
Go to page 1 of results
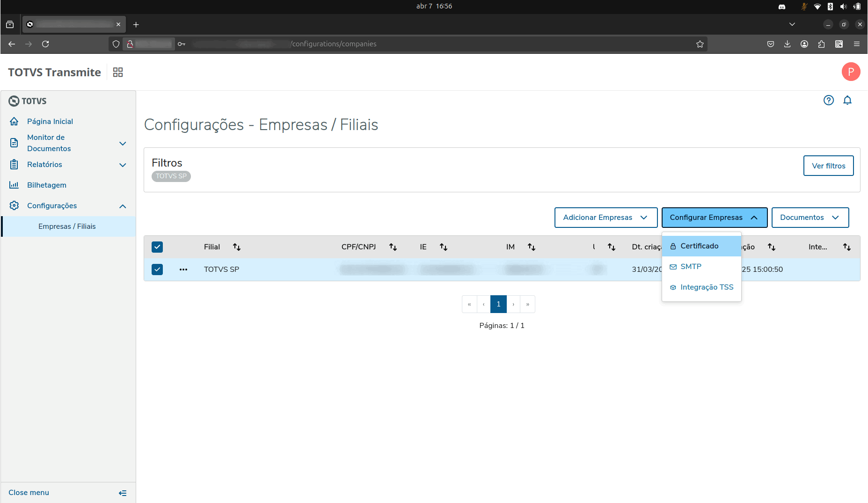[x=498, y=304]
